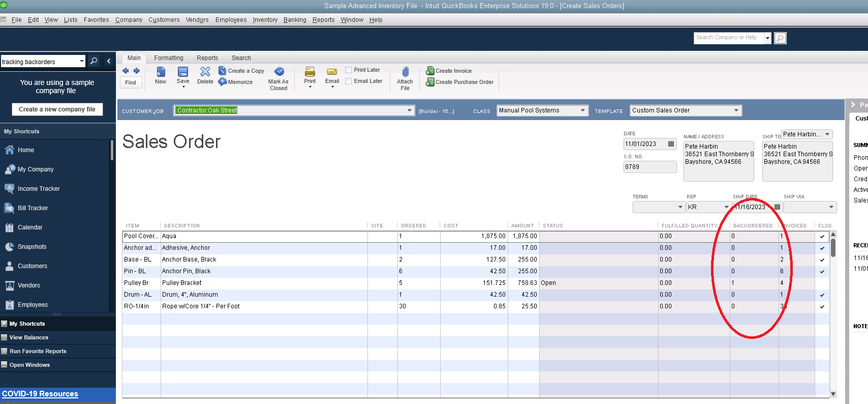Click the Save icon in the toolbar
Screen dimensions: 868x404
[x=183, y=72]
